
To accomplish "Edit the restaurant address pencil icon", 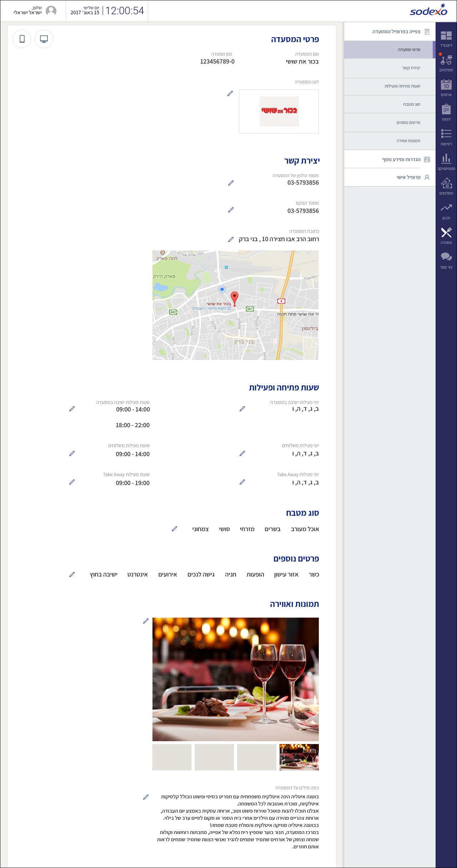I will (x=231, y=240).
